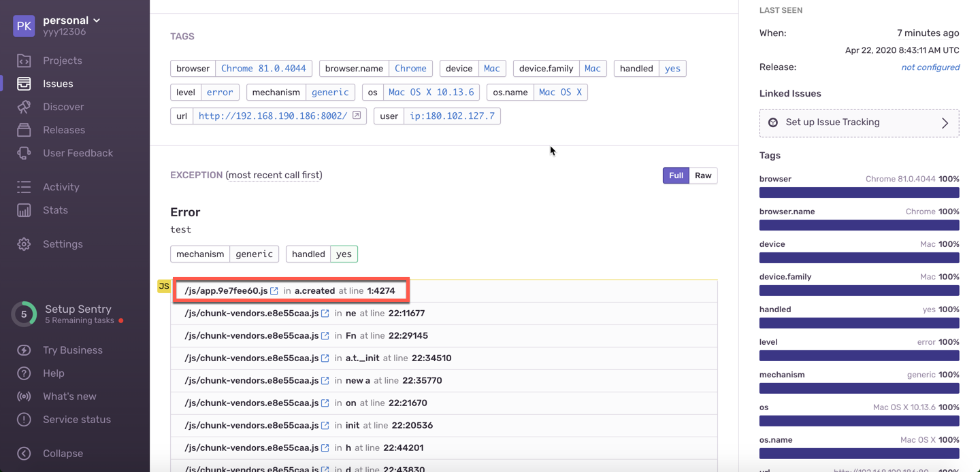Click the User Feedback megaphone icon
980x472 pixels.
24,153
